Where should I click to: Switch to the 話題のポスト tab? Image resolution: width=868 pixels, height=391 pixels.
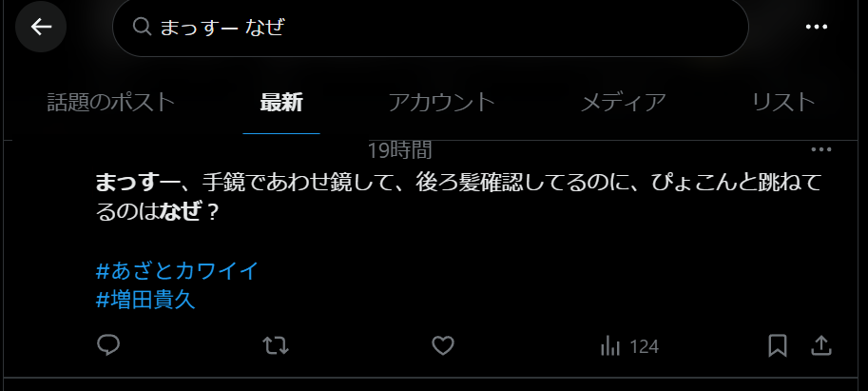pyautogui.click(x=110, y=103)
